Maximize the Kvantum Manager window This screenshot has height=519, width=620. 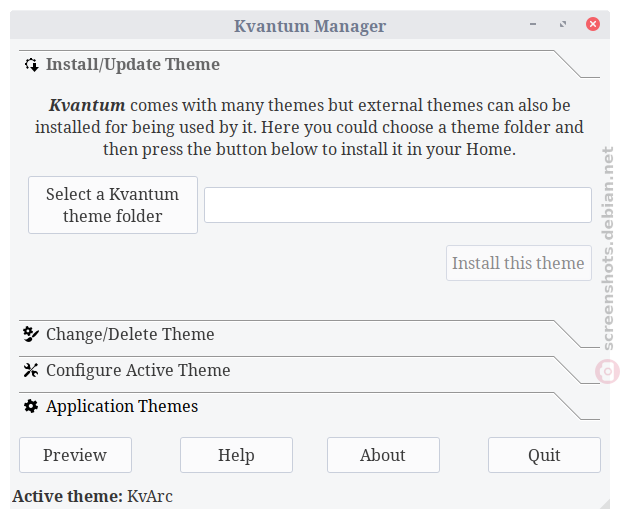563,25
